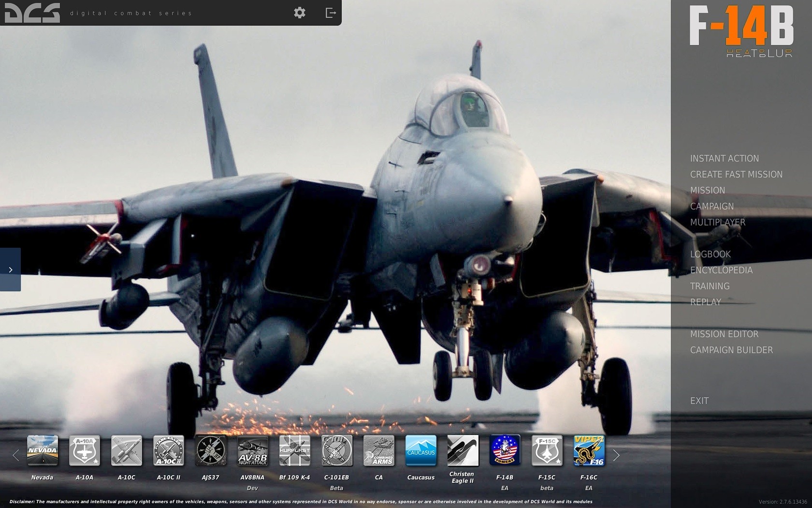This screenshot has height=508, width=812.
Task: Open Training
Action: pos(710,286)
